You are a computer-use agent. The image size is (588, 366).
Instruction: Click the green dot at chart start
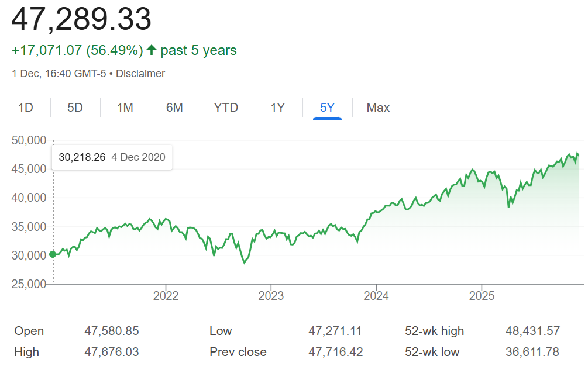[x=53, y=254]
